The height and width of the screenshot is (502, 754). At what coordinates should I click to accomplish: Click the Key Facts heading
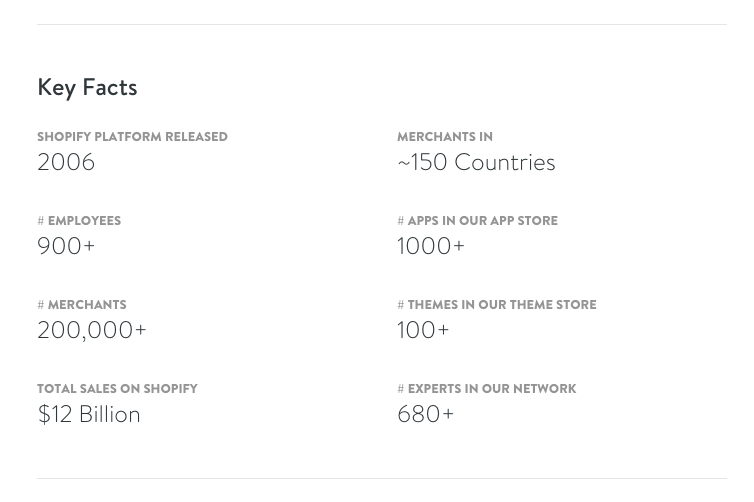click(x=87, y=88)
